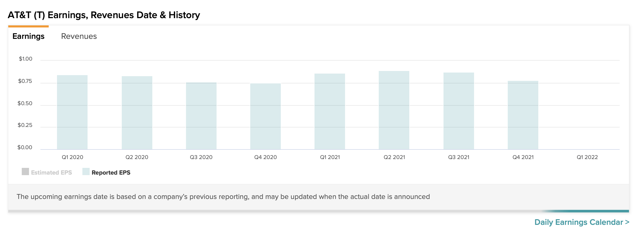This screenshot has width=644, height=229.
Task: Click the $1.00 y-axis value
Action: 26,59
